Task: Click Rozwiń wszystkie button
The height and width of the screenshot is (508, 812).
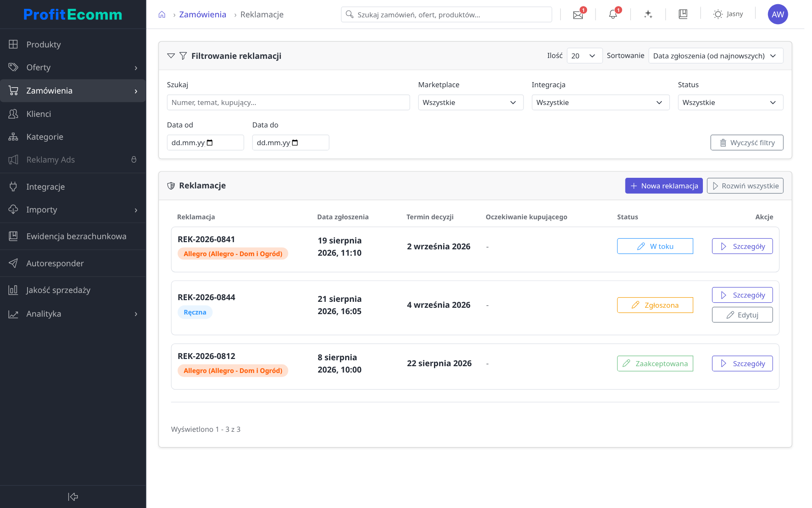Action: point(745,186)
